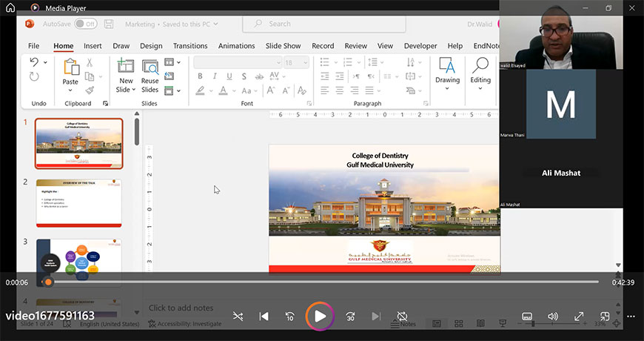Image resolution: width=644 pixels, height=341 pixels.
Task: Open Slide Sorter view in status bar
Action: pyautogui.click(x=459, y=324)
